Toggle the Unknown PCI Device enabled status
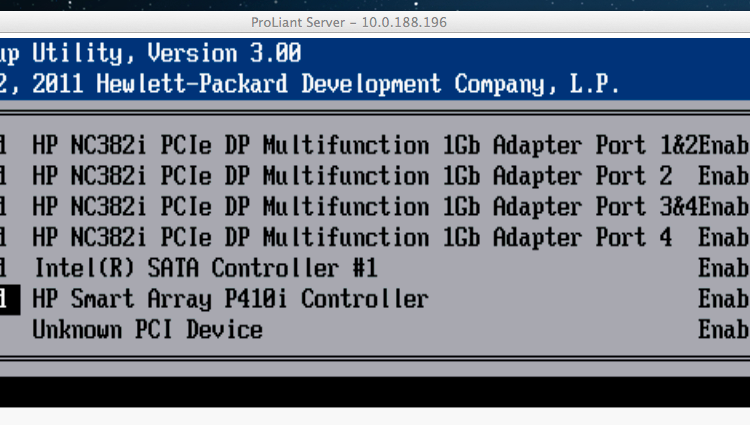This screenshot has height=425, width=750. click(x=724, y=330)
